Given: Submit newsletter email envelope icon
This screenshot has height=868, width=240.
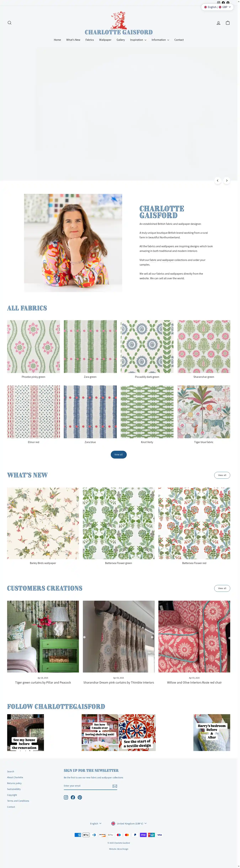Looking at the screenshot, I should tap(115, 786).
